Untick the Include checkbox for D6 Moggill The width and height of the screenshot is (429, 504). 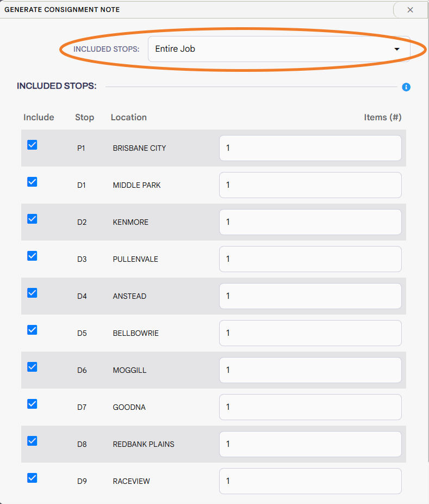tap(32, 367)
